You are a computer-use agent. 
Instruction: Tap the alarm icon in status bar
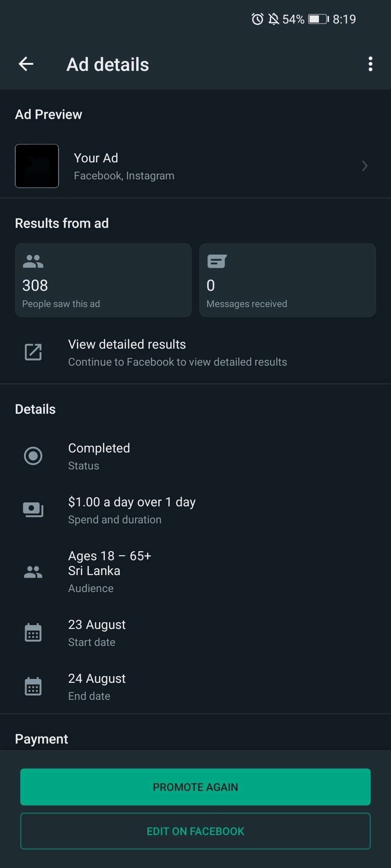[257, 19]
